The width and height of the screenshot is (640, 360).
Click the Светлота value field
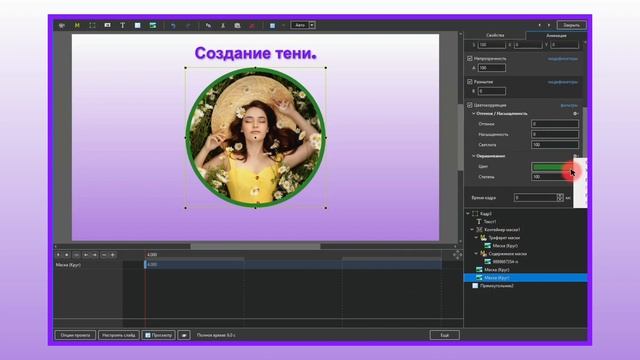click(555, 144)
